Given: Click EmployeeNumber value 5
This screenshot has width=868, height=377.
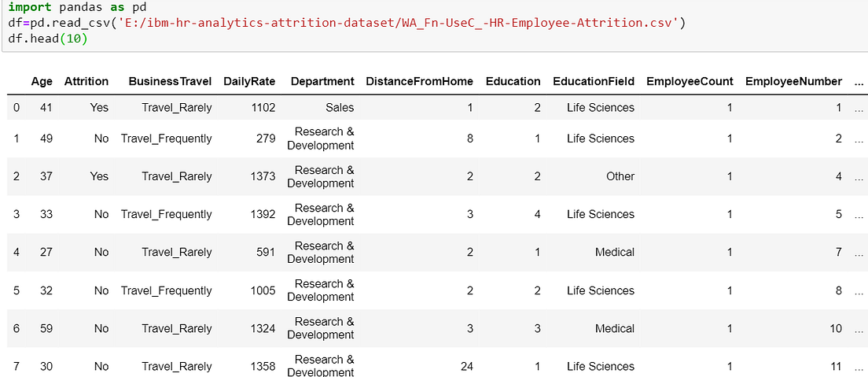Looking at the screenshot, I should point(839,214).
